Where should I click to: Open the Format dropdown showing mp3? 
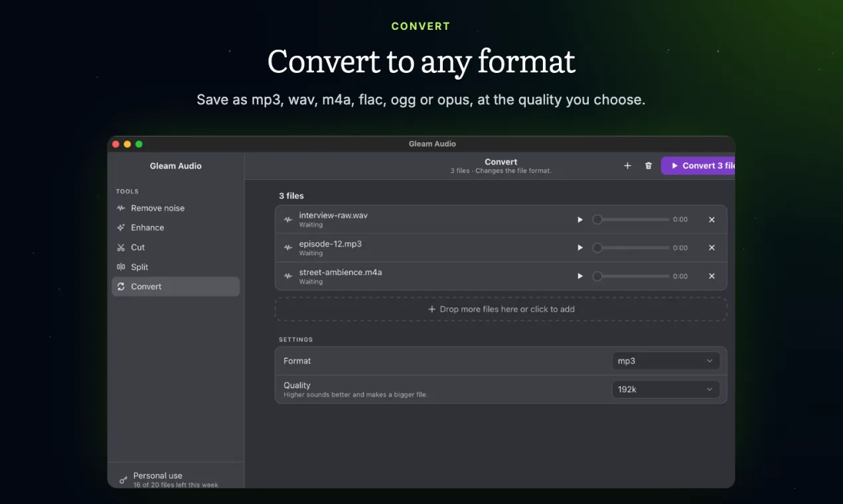point(666,361)
